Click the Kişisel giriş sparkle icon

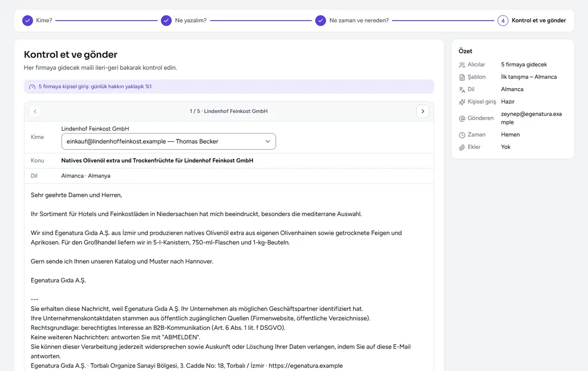(x=462, y=102)
